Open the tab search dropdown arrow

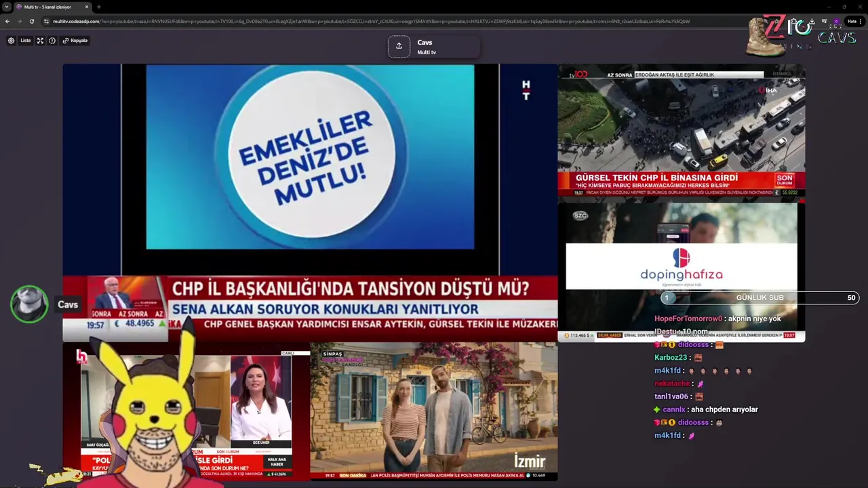pyautogui.click(x=7, y=7)
